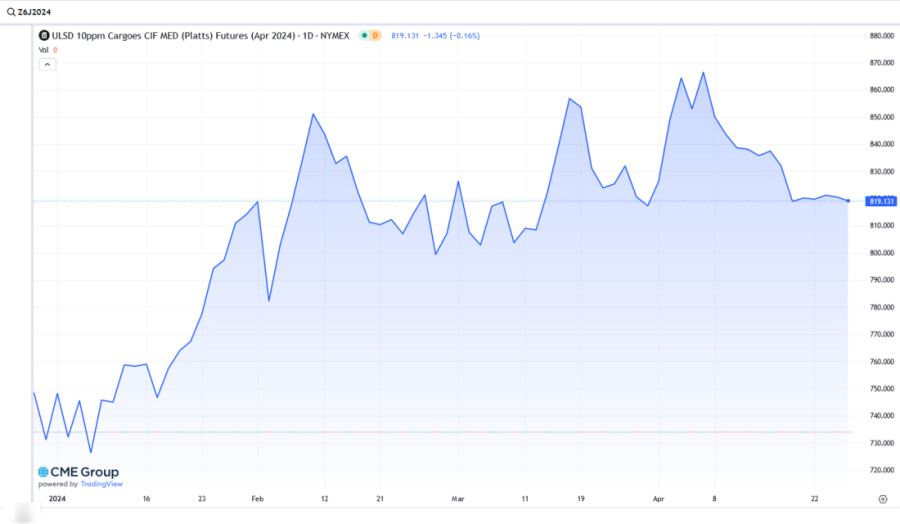900x524 pixels.
Task: Click the orange D delayed-data badge
Action: coord(375,35)
